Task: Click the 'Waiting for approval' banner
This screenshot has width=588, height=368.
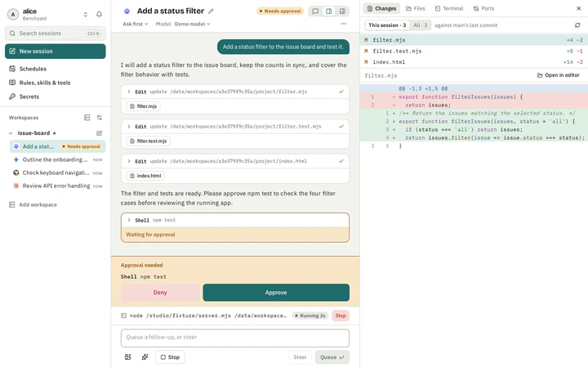Action: 235,235
